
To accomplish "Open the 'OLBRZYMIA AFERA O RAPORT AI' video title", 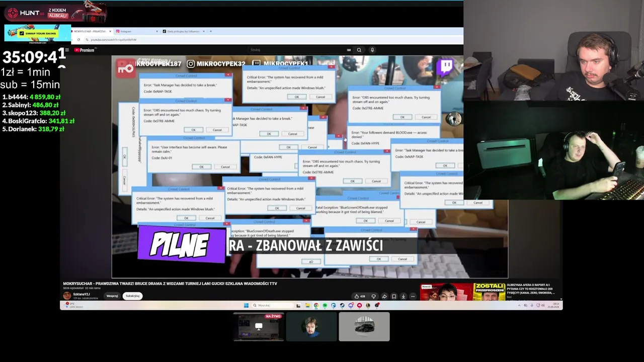I will 531,289.
